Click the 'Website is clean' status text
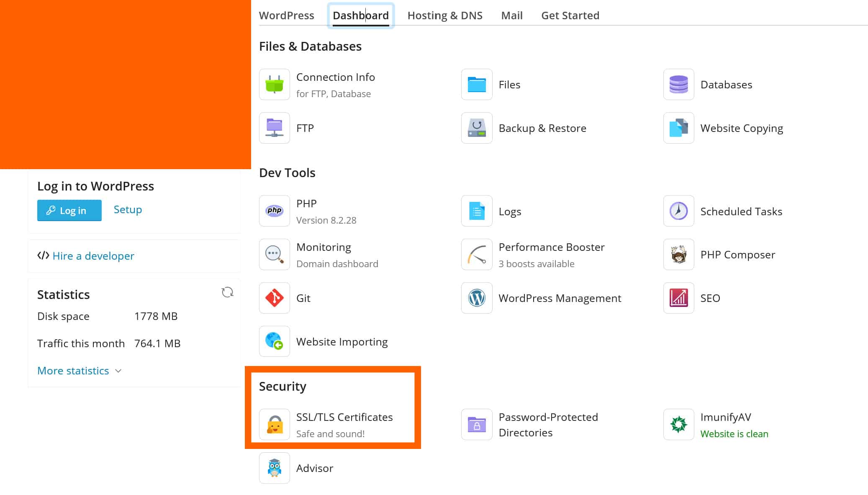The width and height of the screenshot is (868, 495). (x=734, y=434)
